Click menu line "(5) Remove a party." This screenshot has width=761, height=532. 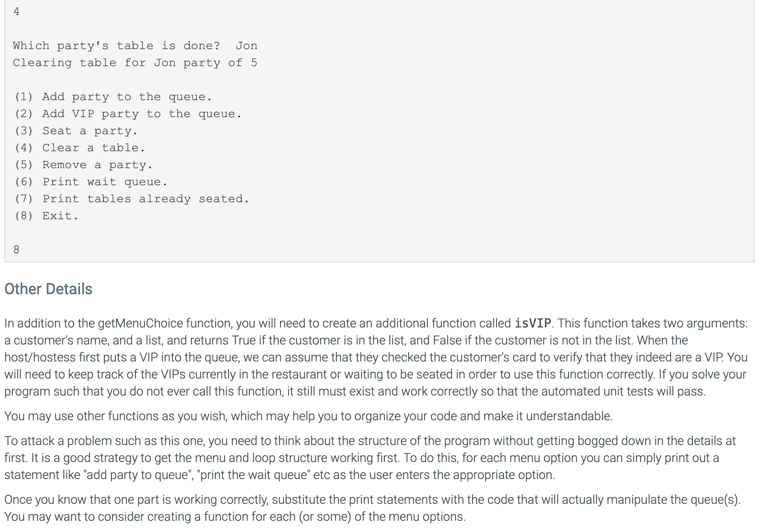click(84, 165)
